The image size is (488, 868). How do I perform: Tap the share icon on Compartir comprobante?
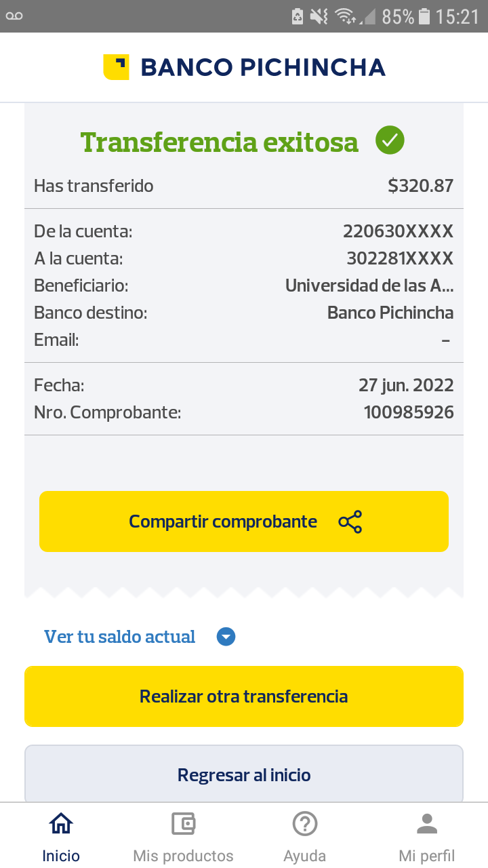click(x=350, y=521)
